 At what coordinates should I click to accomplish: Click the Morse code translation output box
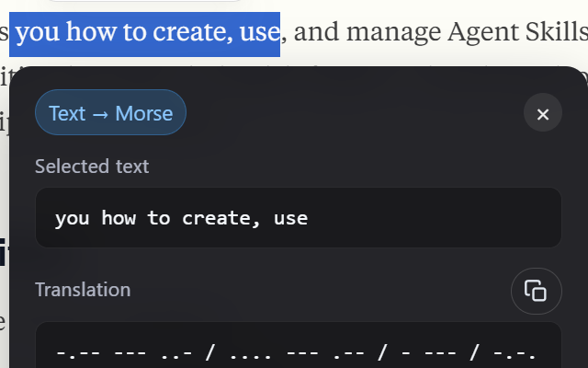(x=298, y=351)
